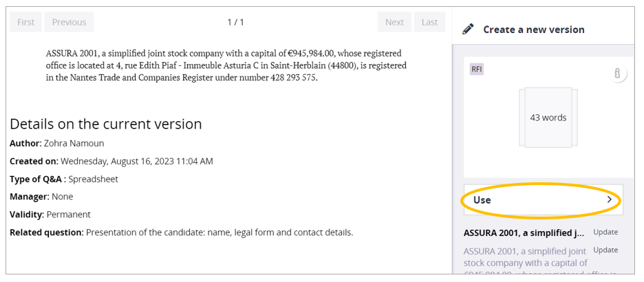This screenshot has width=644, height=282.
Task: Click the Details on the current version heading
Action: (x=106, y=124)
